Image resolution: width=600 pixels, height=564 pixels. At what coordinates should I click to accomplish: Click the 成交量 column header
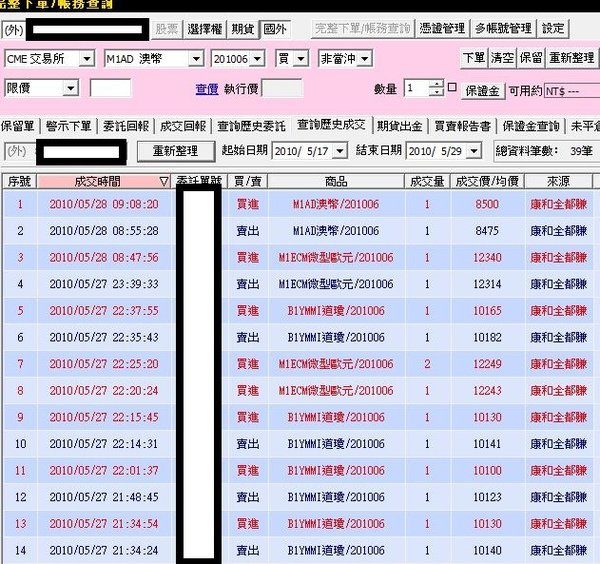(427, 181)
